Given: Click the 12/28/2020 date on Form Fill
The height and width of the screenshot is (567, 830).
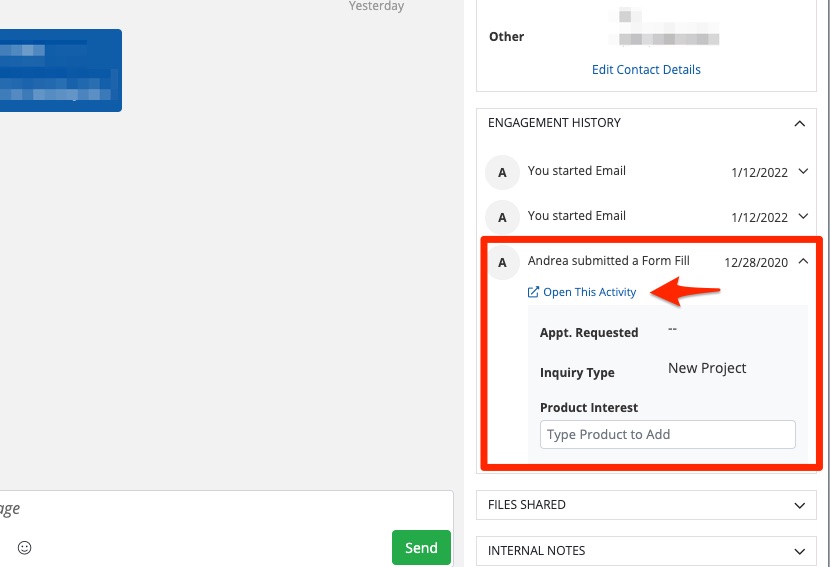Looking at the screenshot, I should pyautogui.click(x=756, y=263).
